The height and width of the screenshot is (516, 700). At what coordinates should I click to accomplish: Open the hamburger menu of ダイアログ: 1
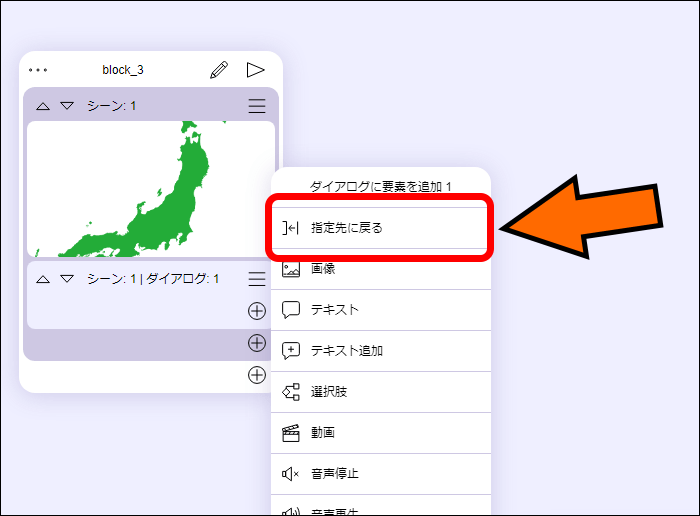click(x=257, y=279)
